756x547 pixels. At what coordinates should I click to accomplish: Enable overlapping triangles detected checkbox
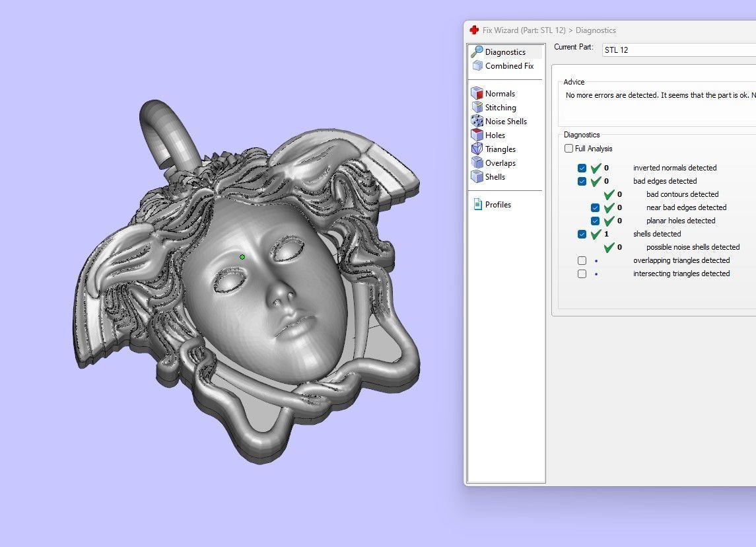pos(582,260)
